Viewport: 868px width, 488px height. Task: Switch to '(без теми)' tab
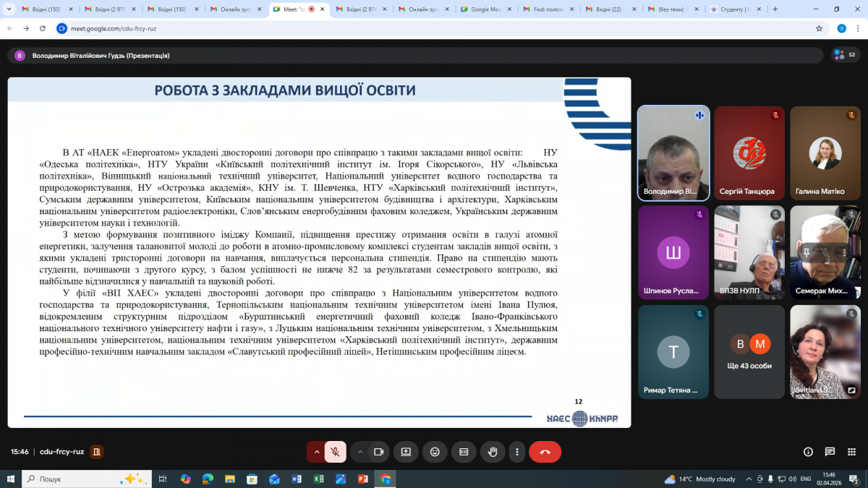pos(673,9)
